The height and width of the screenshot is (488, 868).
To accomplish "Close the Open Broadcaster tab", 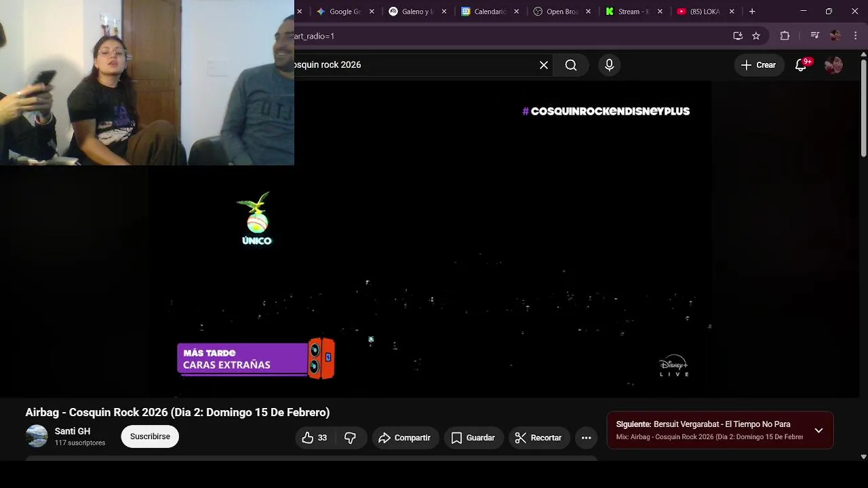I will (588, 12).
